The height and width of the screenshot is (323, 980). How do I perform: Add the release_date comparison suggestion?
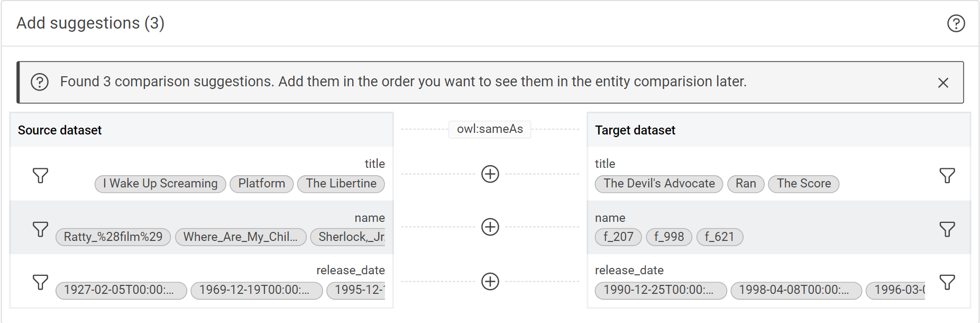(490, 281)
